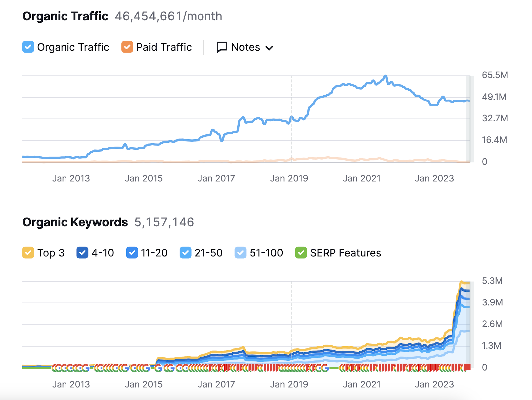This screenshot has width=532, height=400.
Task: Click Jan 2017 on the keywords chart axis
Action: (216, 384)
